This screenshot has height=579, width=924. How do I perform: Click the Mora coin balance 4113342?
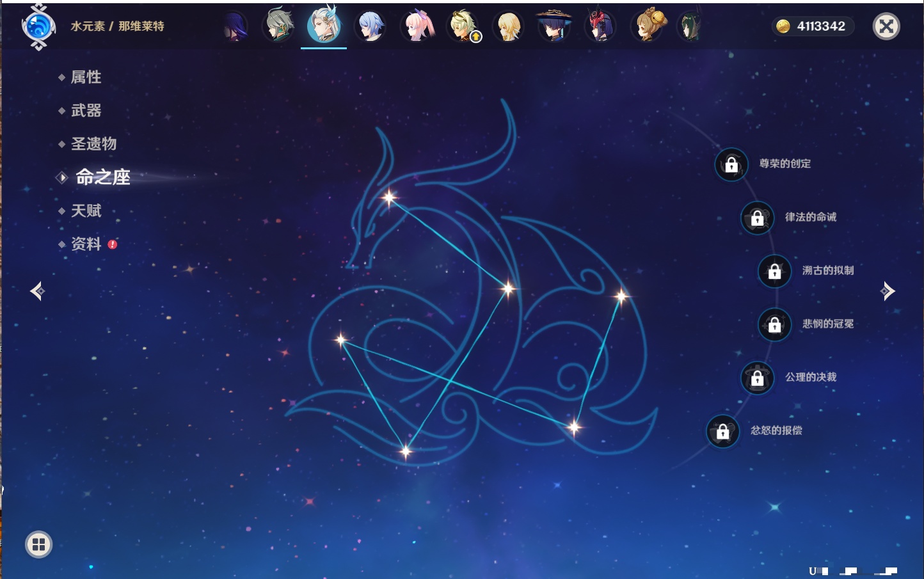(x=813, y=26)
